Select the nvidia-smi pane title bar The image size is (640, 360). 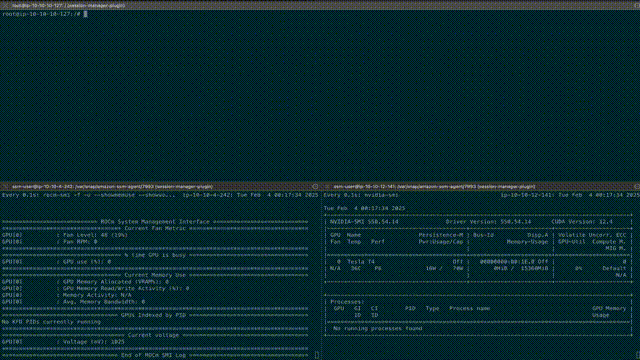tap(481, 187)
